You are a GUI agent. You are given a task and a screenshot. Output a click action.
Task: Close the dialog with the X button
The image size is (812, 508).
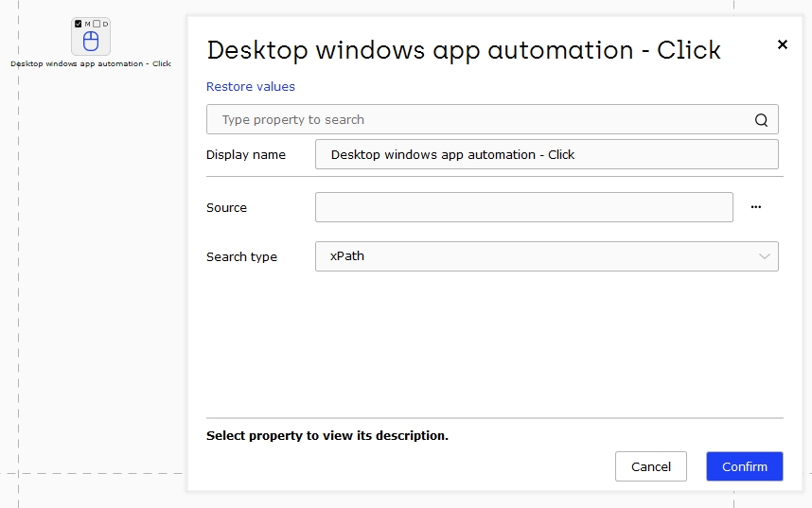tap(783, 44)
